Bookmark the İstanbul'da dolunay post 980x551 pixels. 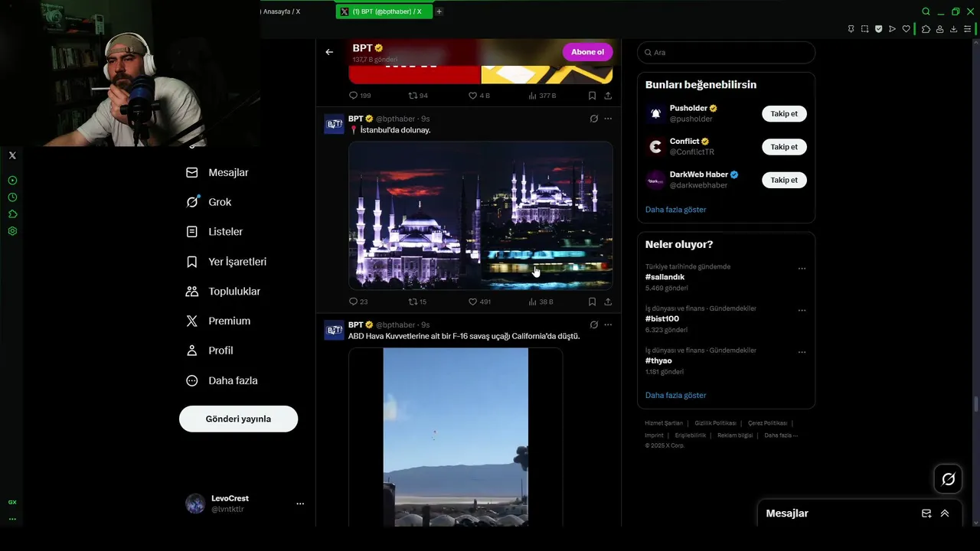(592, 302)
